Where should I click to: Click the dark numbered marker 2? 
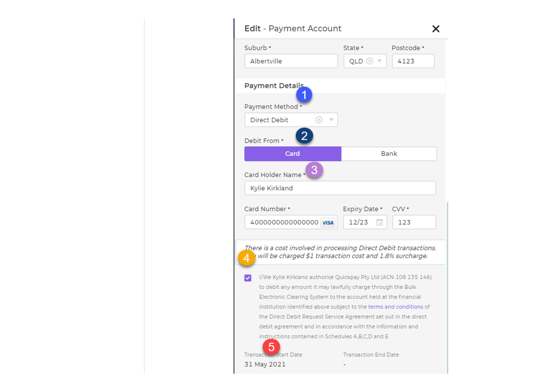(304, 136)
